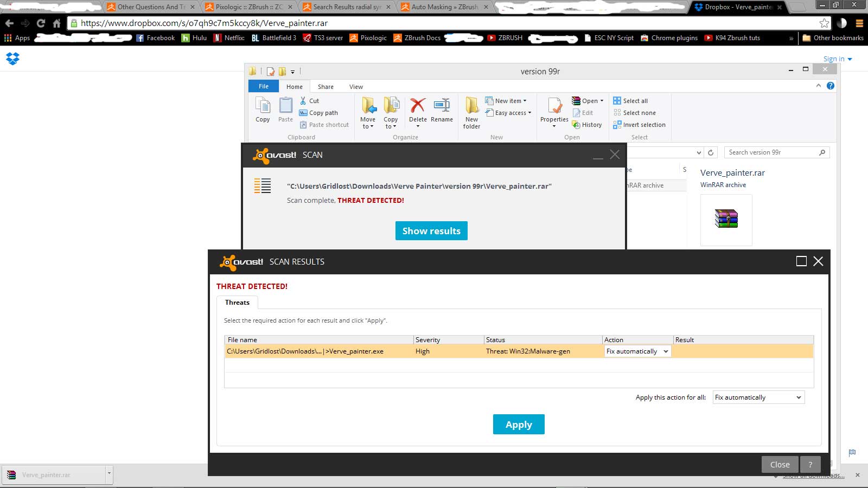868x488 pixels.
Task: Click Invert selection in the ribbon
Action: click(640, 125)
